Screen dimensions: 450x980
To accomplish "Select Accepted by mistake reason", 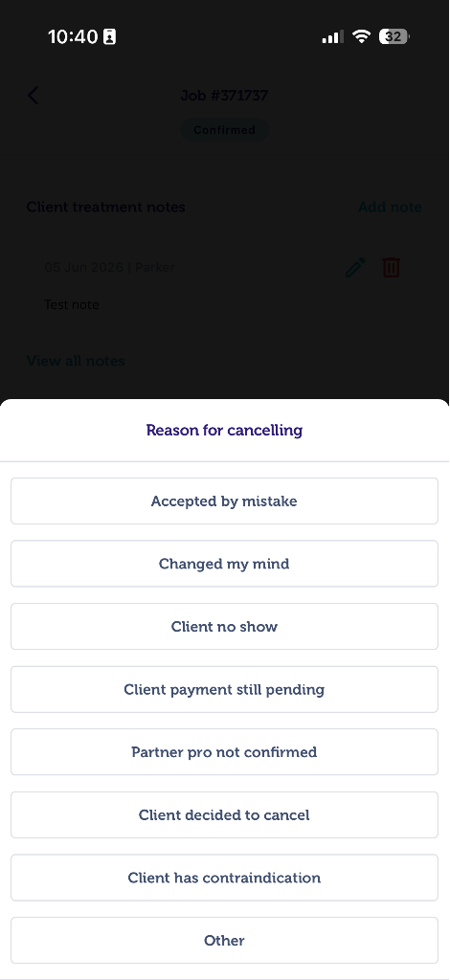I will (224, 501).
